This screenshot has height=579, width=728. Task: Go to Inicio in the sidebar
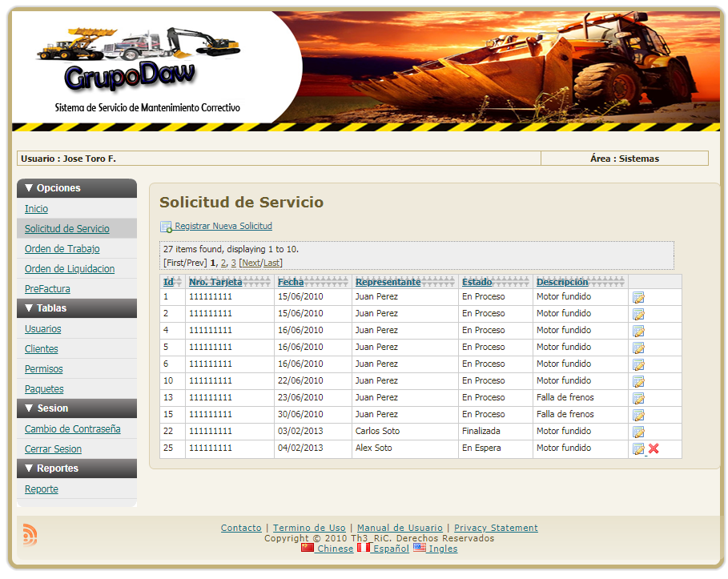click(x=36, y=209)
